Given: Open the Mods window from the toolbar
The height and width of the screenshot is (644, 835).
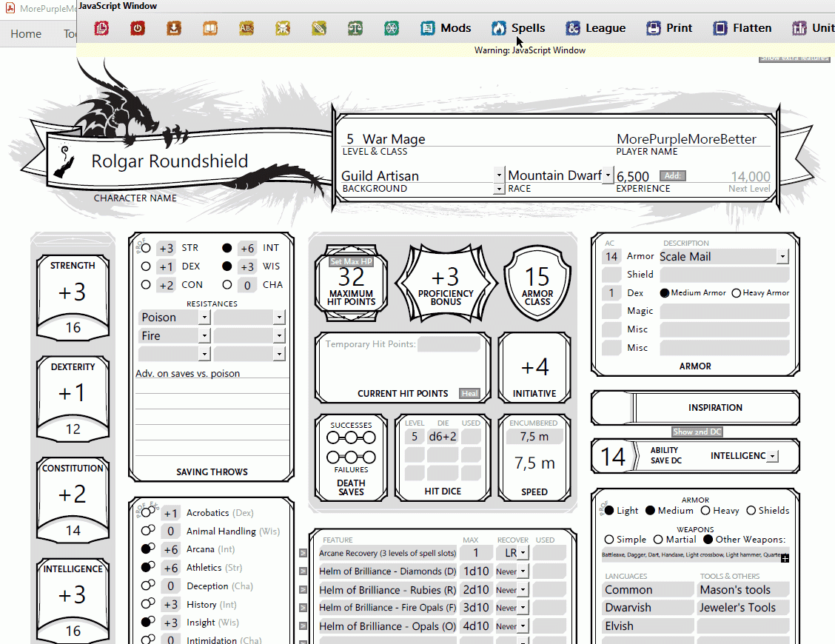Looking at the screenshot, I should point(445,27).
